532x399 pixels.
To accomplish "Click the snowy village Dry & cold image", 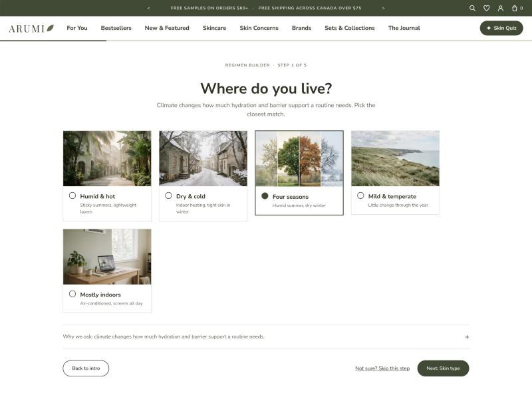I will click(x=203, y=158).
